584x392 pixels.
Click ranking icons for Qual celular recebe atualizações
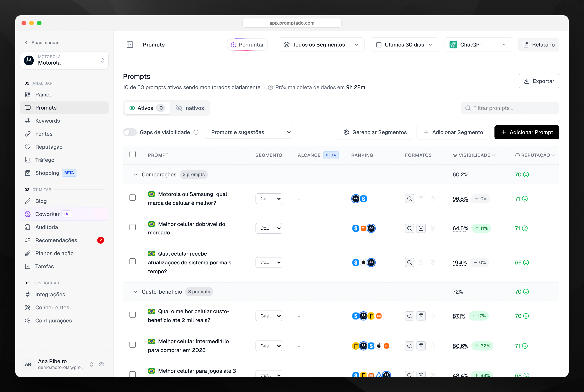click(x=364, y=262)
